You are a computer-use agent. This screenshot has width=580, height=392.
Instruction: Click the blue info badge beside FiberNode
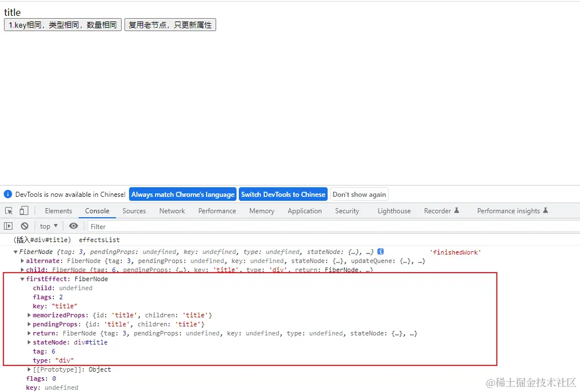(x=380, y=252)
